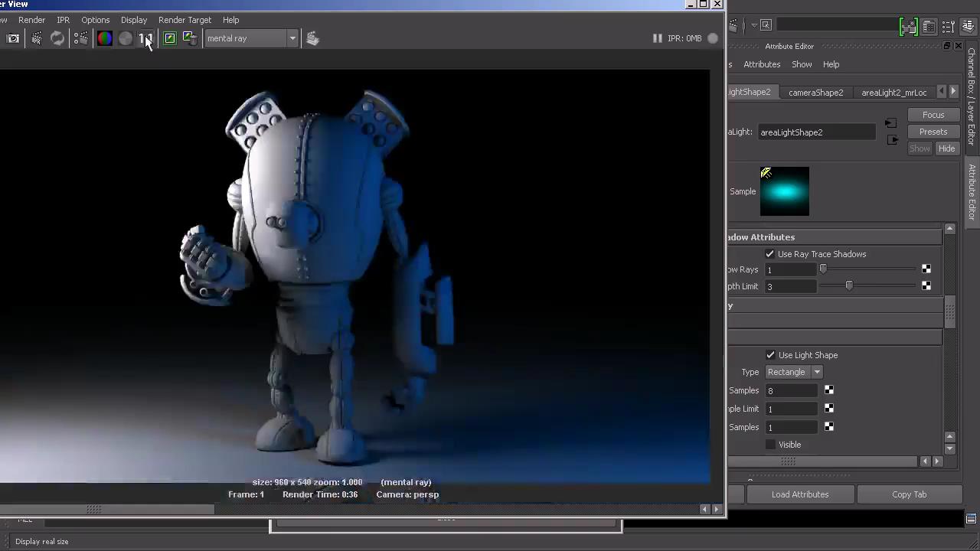Screen dimensions: 980x551
Task: Display RGB channels color icon
Action: 104,38
